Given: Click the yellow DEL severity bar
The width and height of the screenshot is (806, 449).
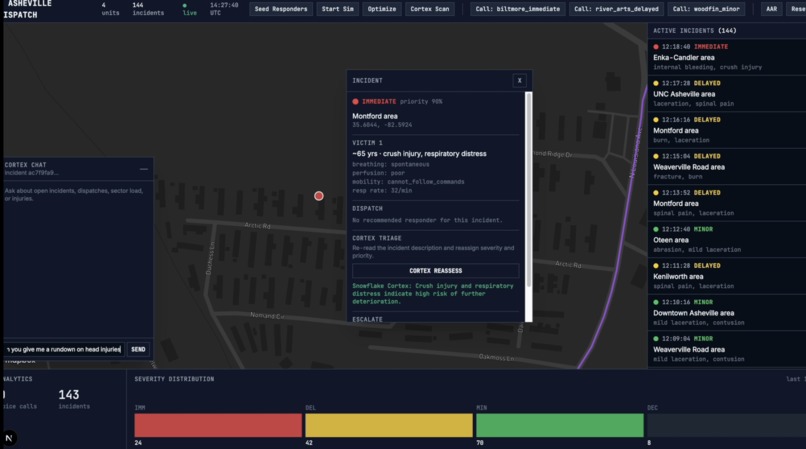Looking at the screenshot, I should click(x=389, y=425).
